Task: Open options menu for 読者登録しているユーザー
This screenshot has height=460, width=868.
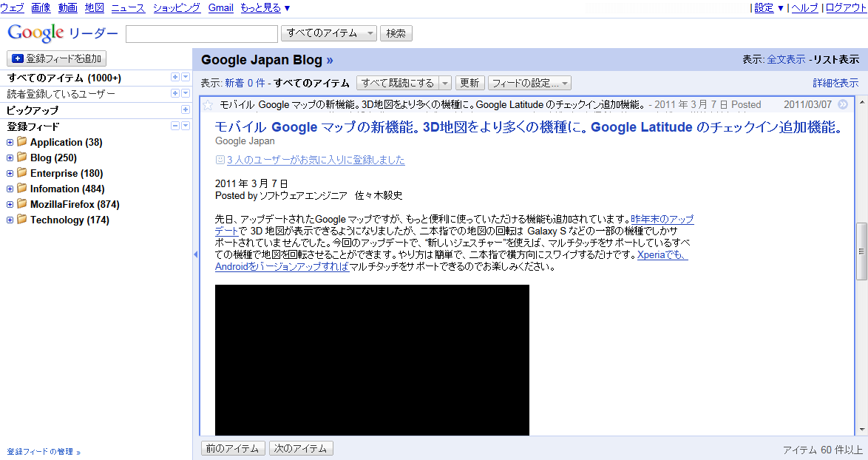Action: click(186, 93)
